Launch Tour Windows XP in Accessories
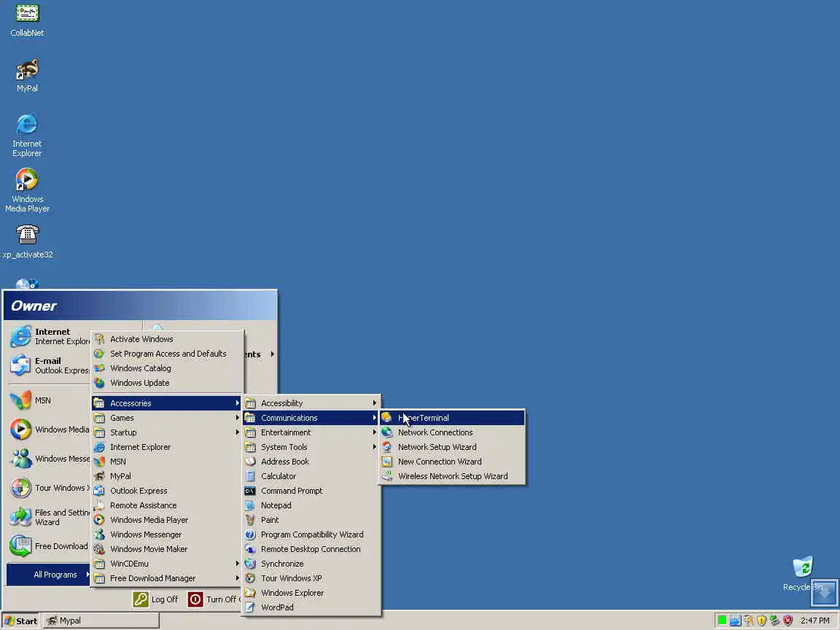The width and height of the screenshot is (840, 630). 311,578
